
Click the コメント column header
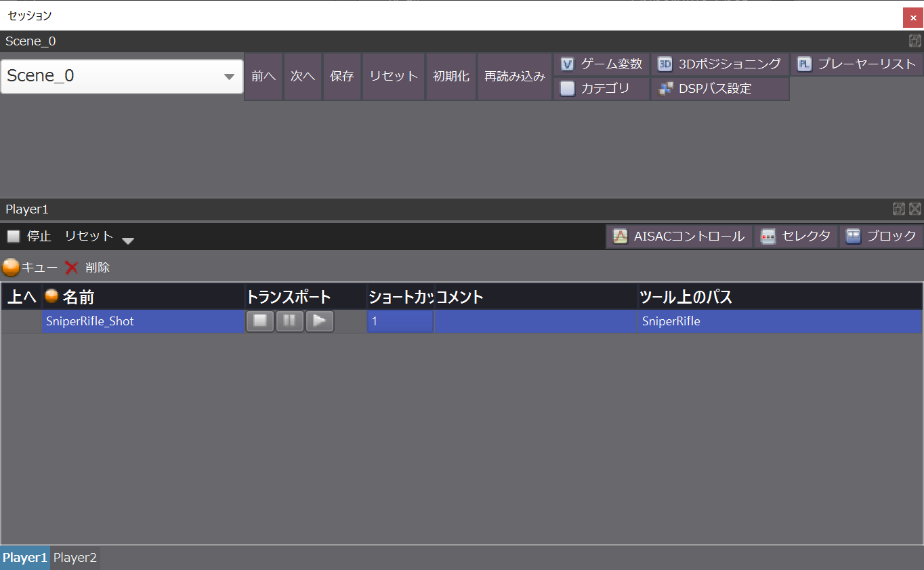(536, 297)
